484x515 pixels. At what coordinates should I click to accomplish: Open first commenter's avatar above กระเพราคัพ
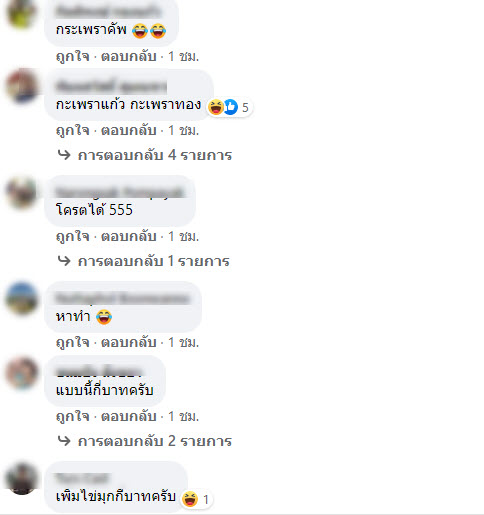pos(22,13)
